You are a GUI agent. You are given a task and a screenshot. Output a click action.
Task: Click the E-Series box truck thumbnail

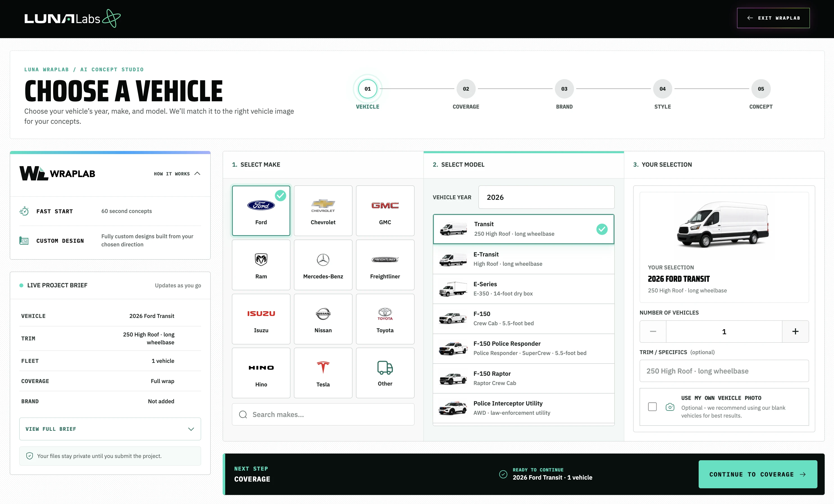[453, 289]
